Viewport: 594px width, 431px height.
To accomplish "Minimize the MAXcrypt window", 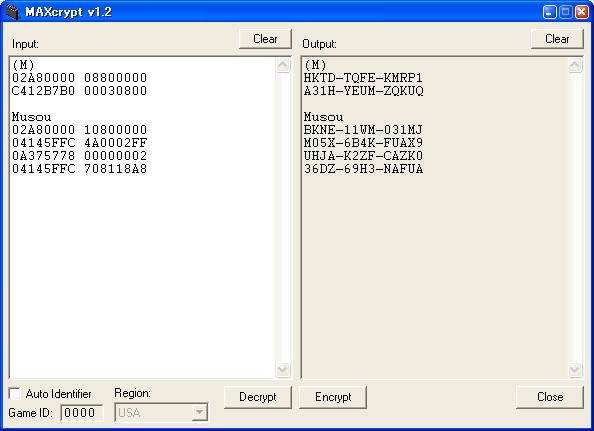I will (549, 12).
